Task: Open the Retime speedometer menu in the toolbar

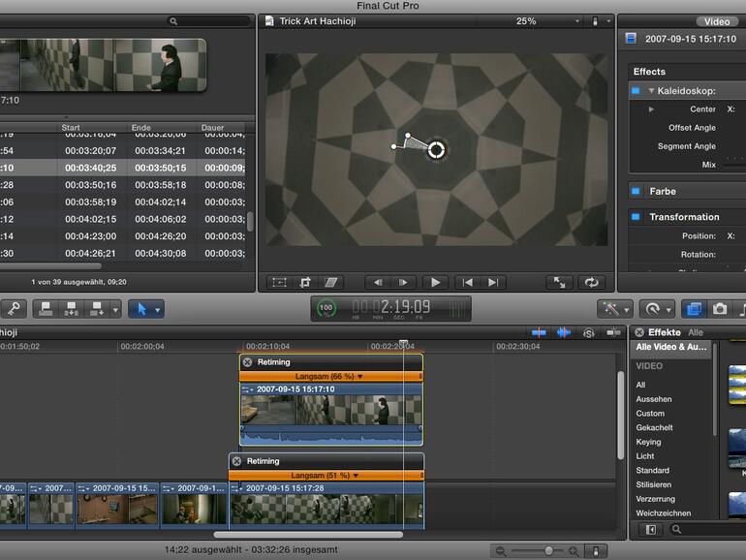Action: (656, 308)
